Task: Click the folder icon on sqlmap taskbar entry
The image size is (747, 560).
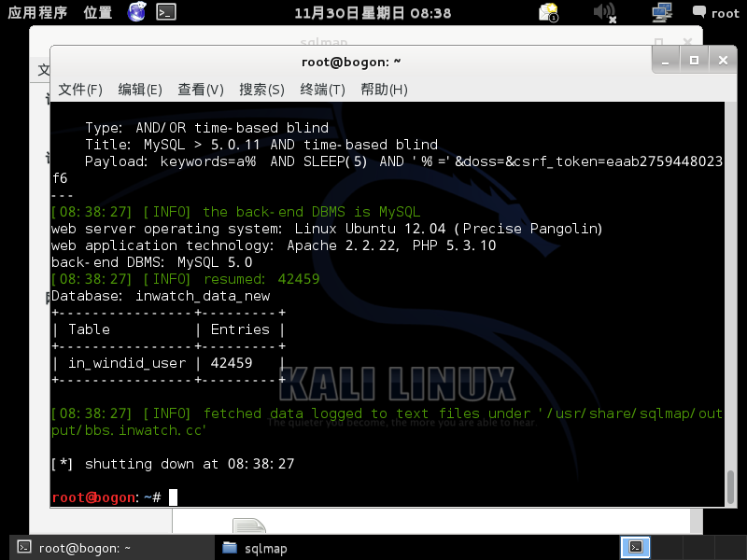Action: tap(230, 548)
